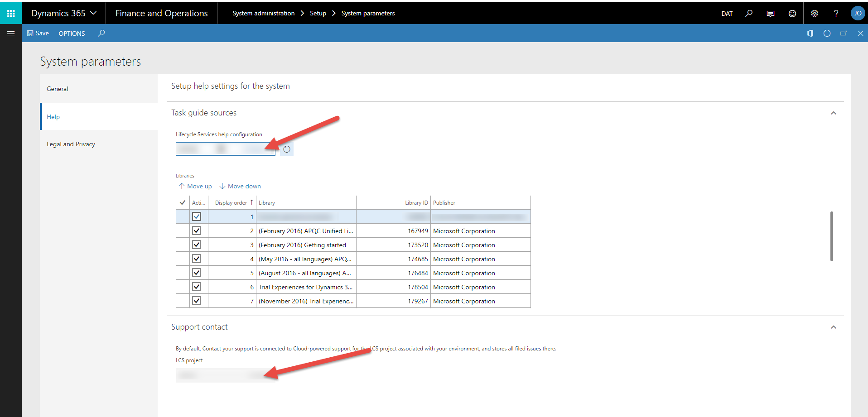This screenshot has height=417, width=868.
Task: Click the smiley feedback icon
Action: click(792, 14)
